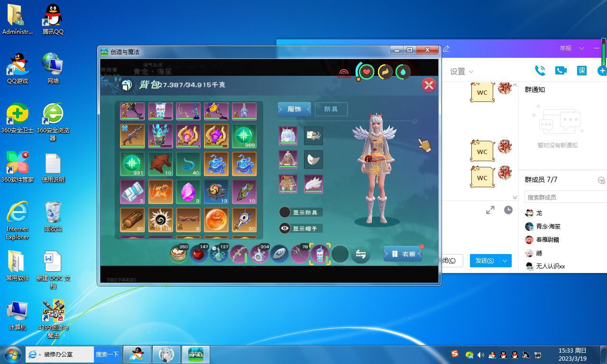
Task: Pick the steamed buns hotbar slot 250
Action: [179, 254]
